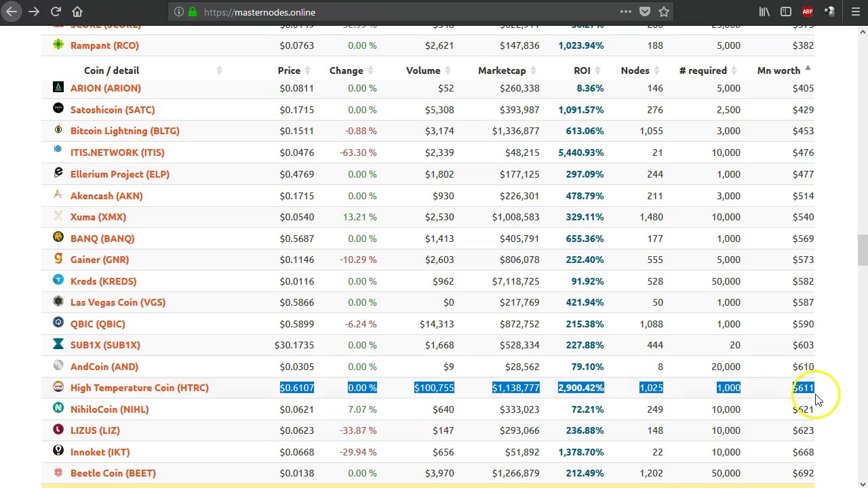This screenshot has width=868, height=488.
Task: Click the 1,091.57% Satoshicoin ROI
Action: [x=581, y=110]
